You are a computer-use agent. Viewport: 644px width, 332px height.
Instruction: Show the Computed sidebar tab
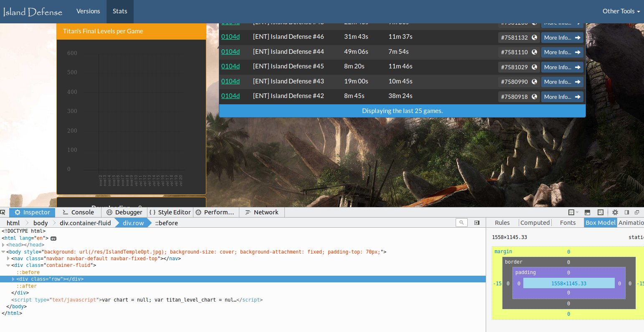535,223
